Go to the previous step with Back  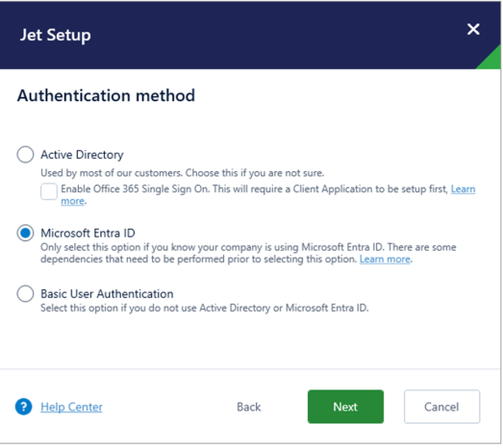(248, 407)
